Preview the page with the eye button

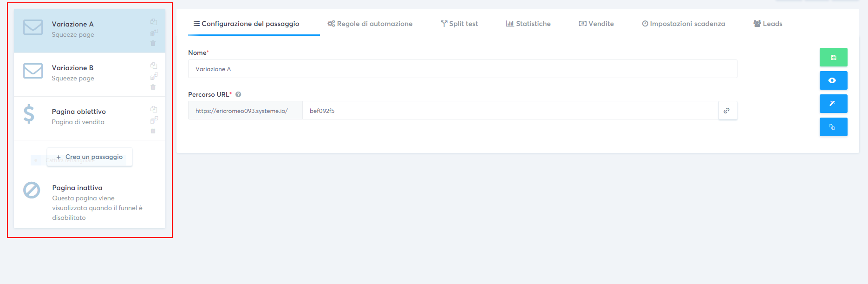point(833,80)
